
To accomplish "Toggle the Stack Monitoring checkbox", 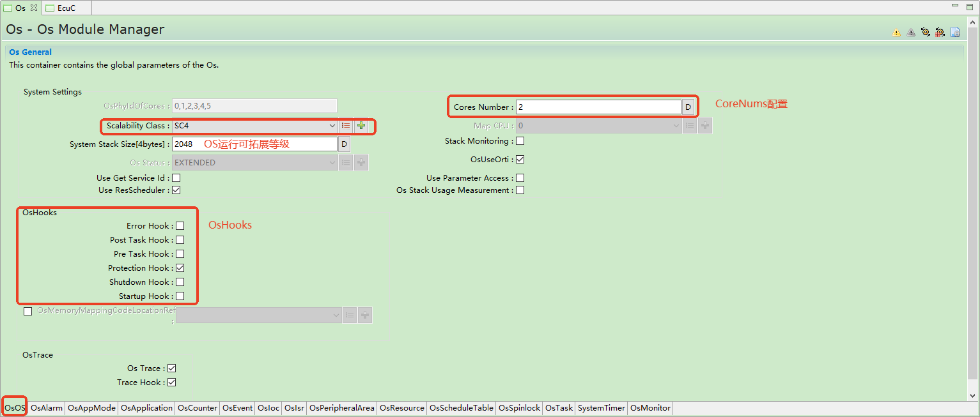I will (520, 141).
